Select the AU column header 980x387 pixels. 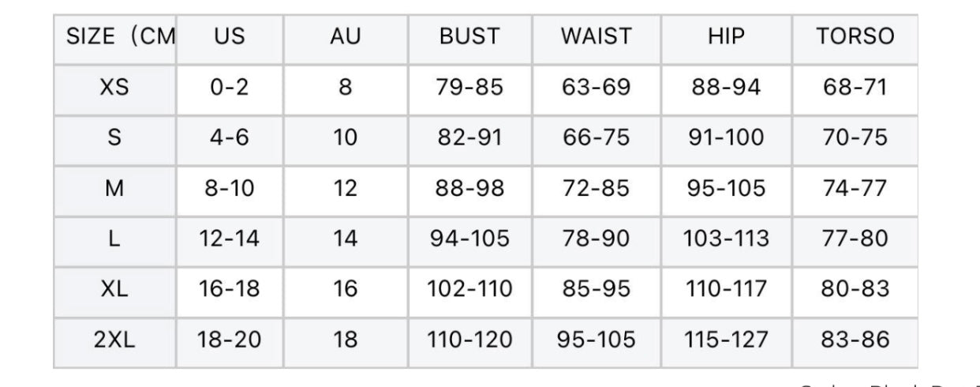coord(345,36)
